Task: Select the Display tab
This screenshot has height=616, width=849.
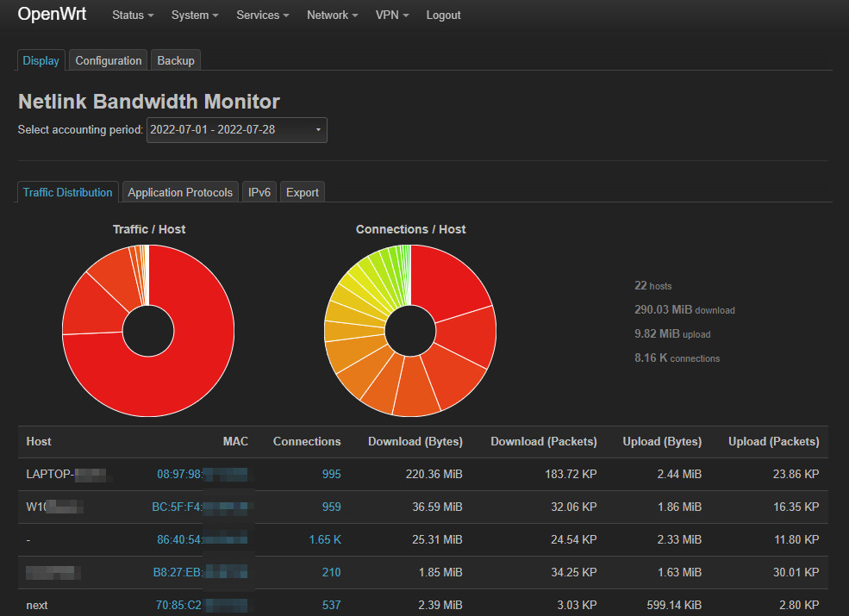Action: (x=41, y=60)
